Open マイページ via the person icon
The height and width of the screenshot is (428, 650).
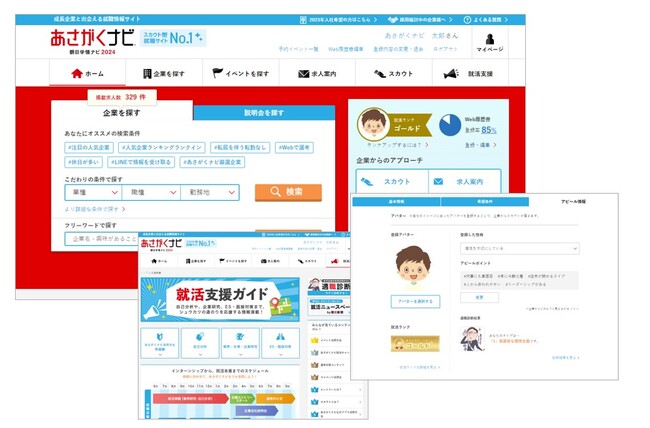(490, 43)
